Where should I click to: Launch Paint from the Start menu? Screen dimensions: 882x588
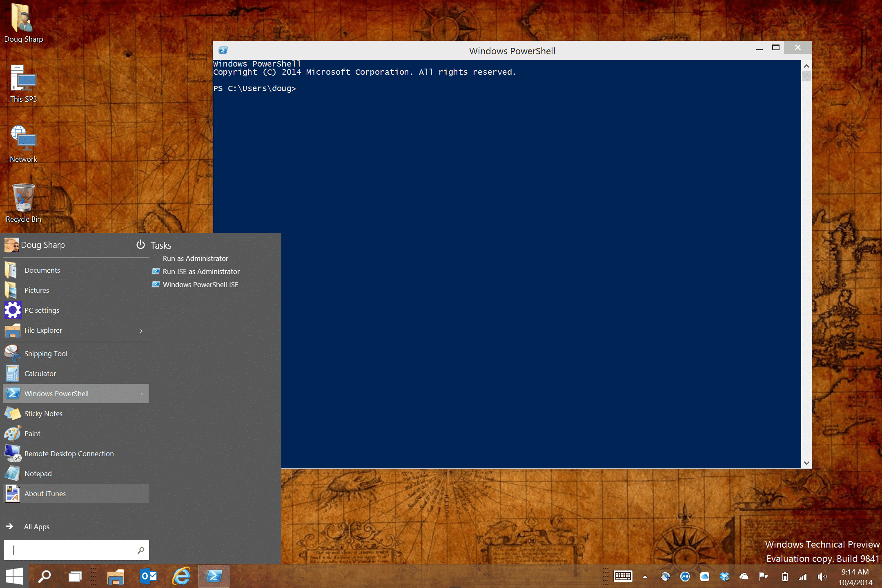tap(76, 434)
